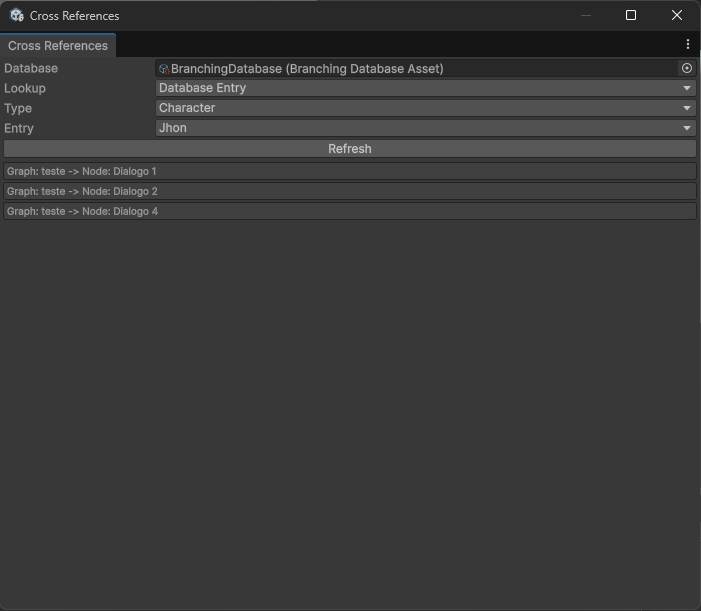This screenshot has height=611, width=701.
Task: Open result Graph: teste -> Node: Dialogo 1
Action: coord(350,171)
